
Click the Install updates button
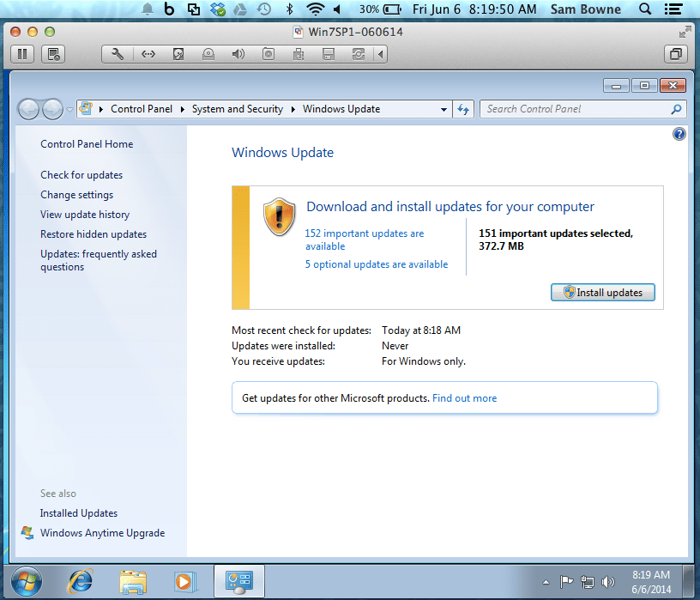pos(603,293)
